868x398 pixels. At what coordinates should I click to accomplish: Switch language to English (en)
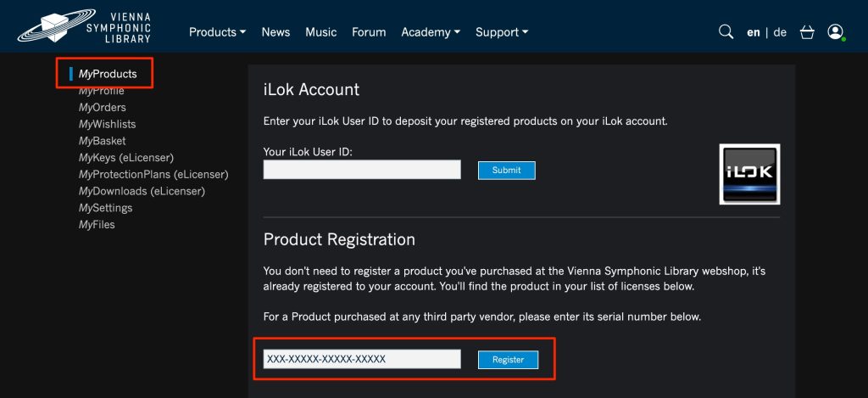click(753, 32)
